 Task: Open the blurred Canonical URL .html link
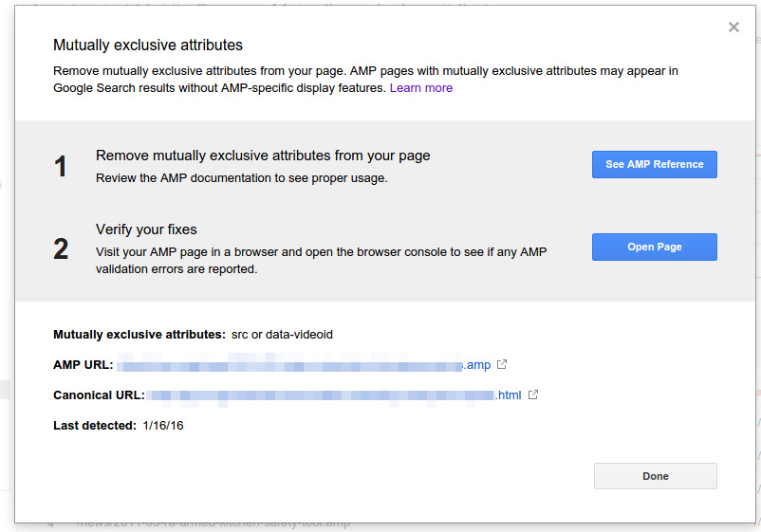point(334,395)
